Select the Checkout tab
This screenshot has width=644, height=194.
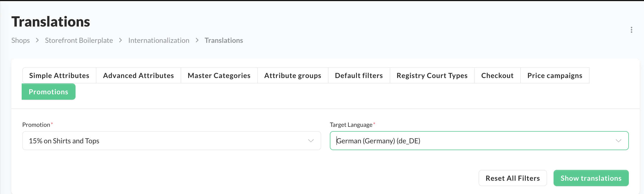[497, 75]
